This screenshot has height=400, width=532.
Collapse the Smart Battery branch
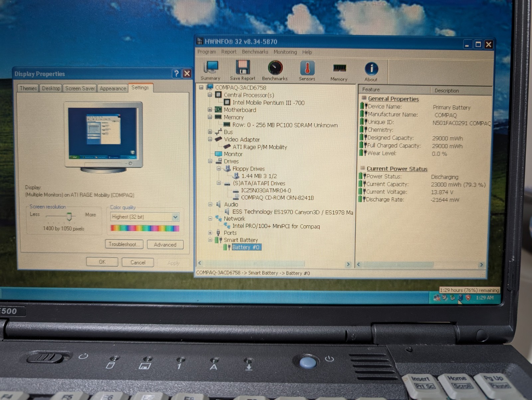210,240
